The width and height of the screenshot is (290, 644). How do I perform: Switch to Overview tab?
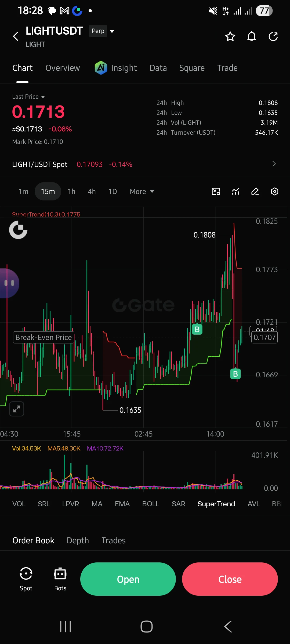coord(63,68)
